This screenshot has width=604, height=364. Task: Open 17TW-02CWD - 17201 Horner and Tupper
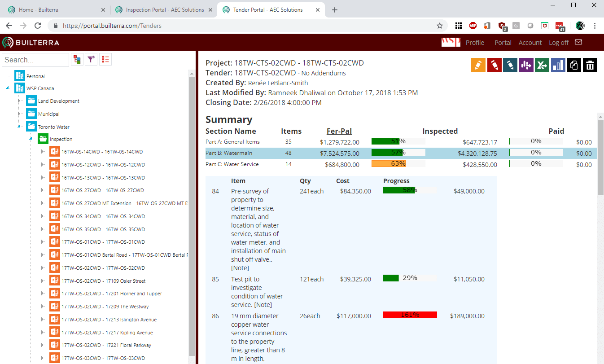tap(112, 294)
